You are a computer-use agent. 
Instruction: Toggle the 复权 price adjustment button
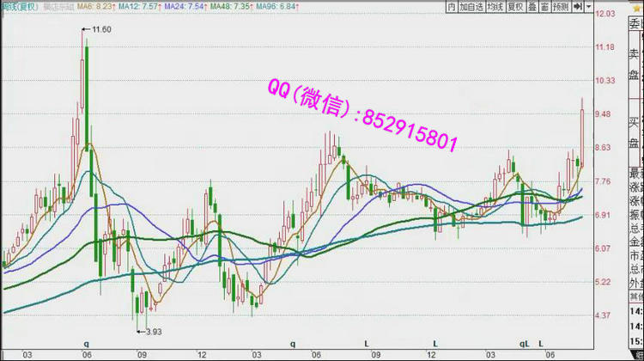coord(518,6)
